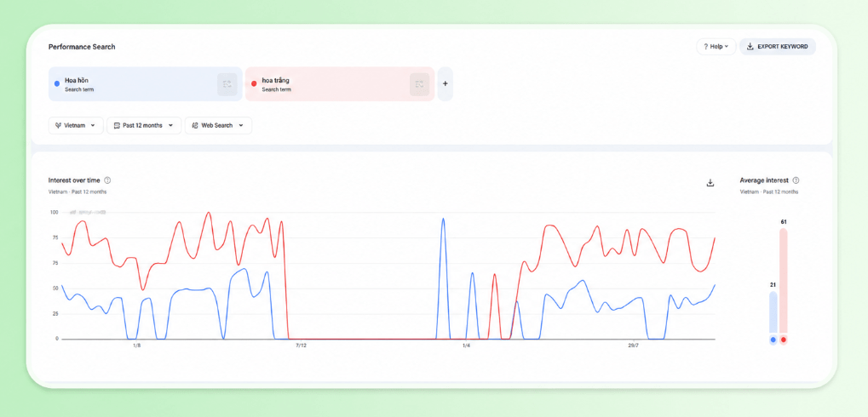Click the Interest over time help icon
This screenshot has height=417, width=868.
[x=107, y=180]
